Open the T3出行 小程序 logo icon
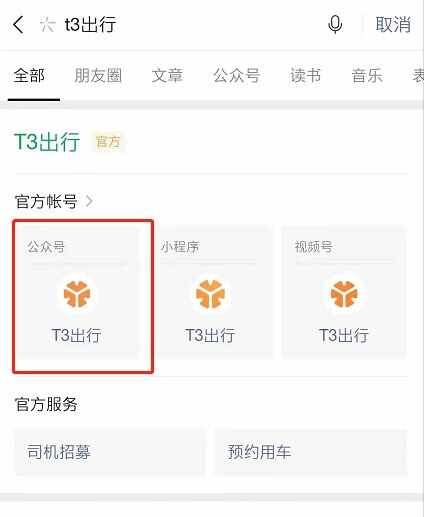Image resolution: width=424 pixels, height=517 pixels. 210,294
